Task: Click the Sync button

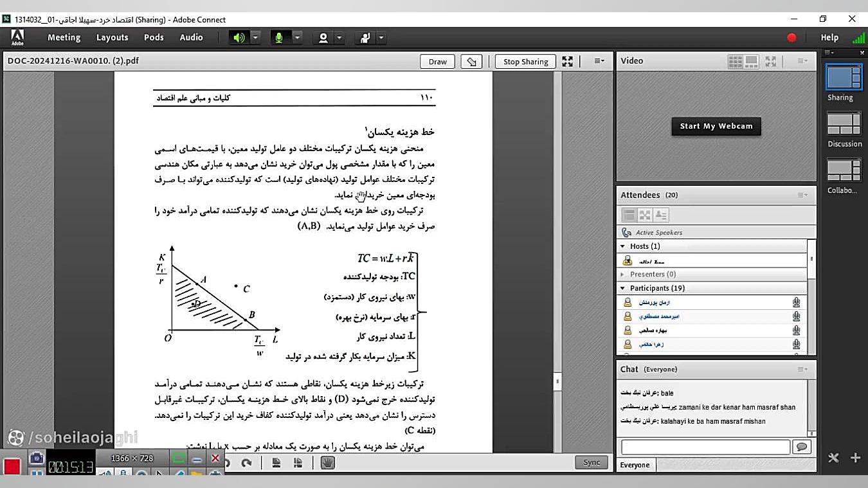Action: coord(592,462)
